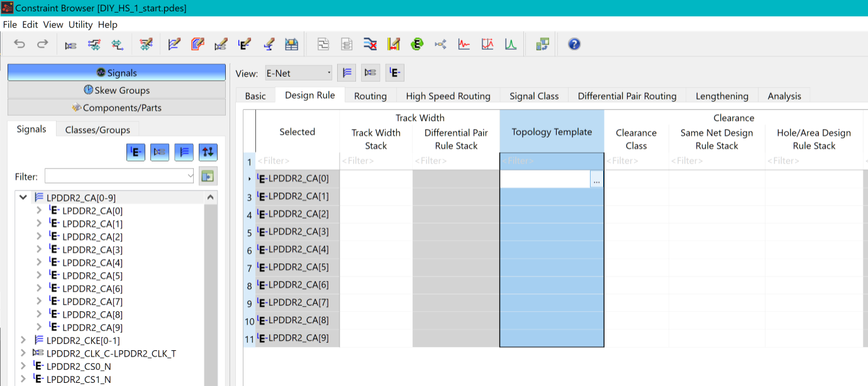Toggle the bus filter button in left panel

184,152
